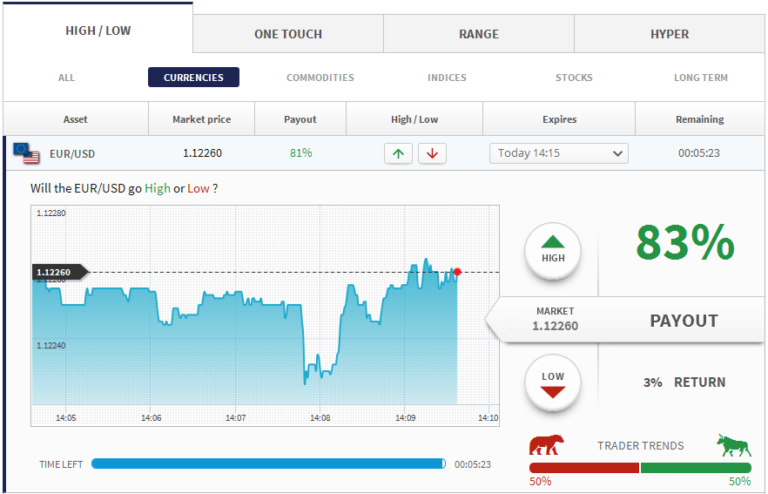This screenshot has height=494, width=768.
Task: Click the Trader Trends red-green bar
Action: pos(640,467)
